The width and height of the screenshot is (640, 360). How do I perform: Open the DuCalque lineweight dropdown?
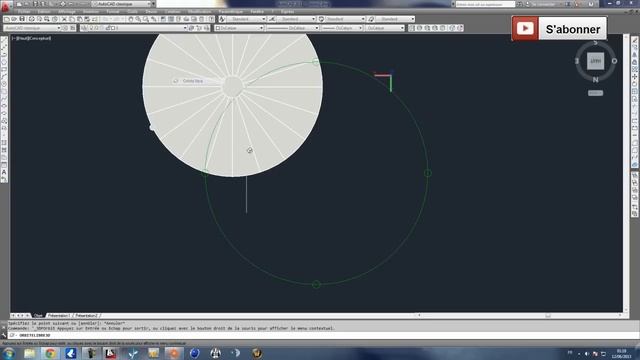coord(342,28)
